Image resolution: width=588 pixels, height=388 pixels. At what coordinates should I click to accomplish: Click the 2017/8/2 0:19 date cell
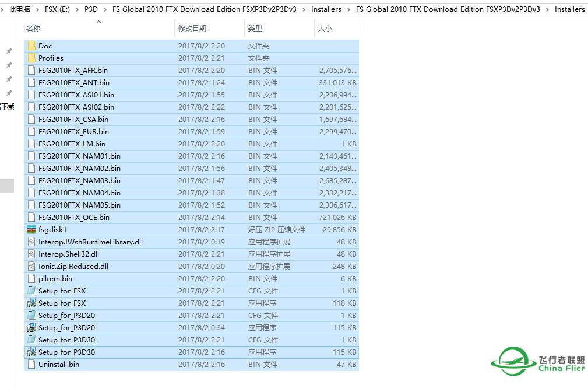point(202,242)
